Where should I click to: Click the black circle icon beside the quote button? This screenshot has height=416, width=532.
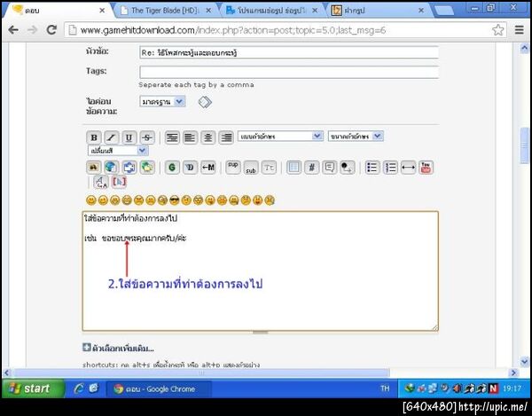tap(347, 168)
